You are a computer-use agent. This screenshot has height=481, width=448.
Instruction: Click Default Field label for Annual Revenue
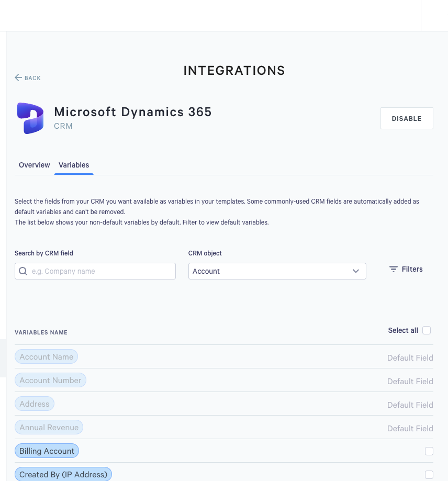[x=410, y=429]
